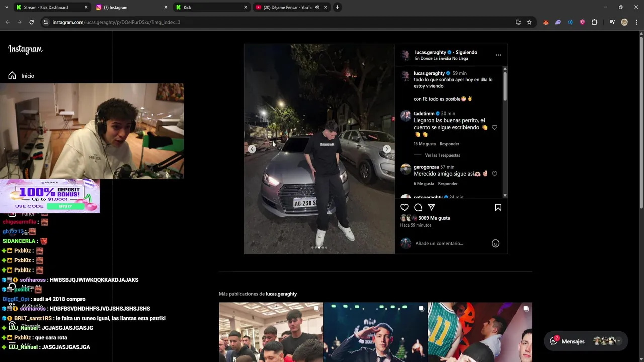Reply to tadetimm's comment
The height and width of the screenshot is (362, 644).
point(449,144)
